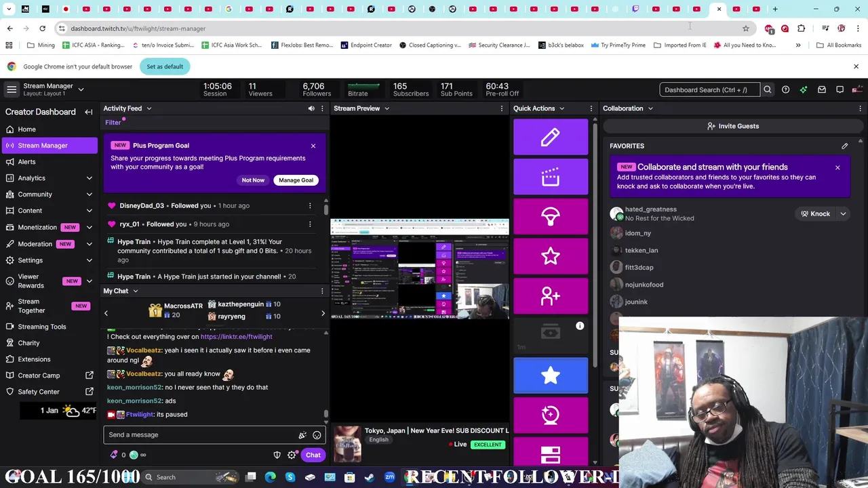
Task: Open the Stream Manager layout dropdown
Action: [x=81, y=89]
